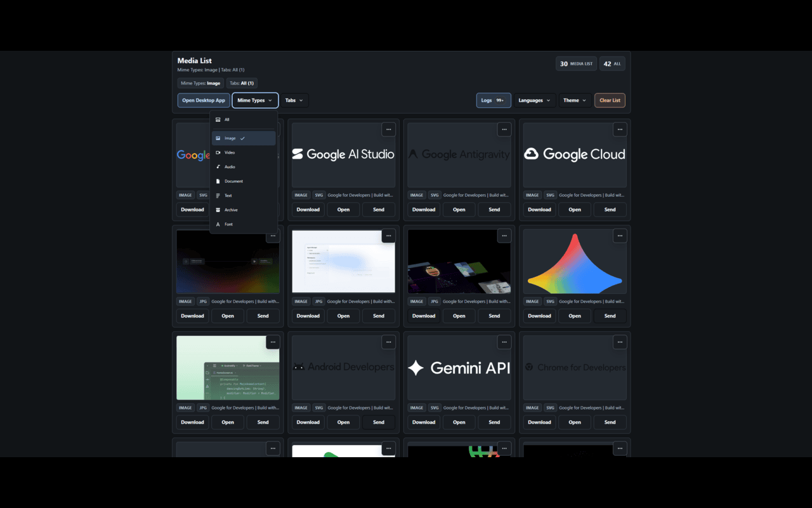Send the Google Antigravity image
Image resolution: width=812 pixels, height=508 pixels.
[x=494, y=210]
